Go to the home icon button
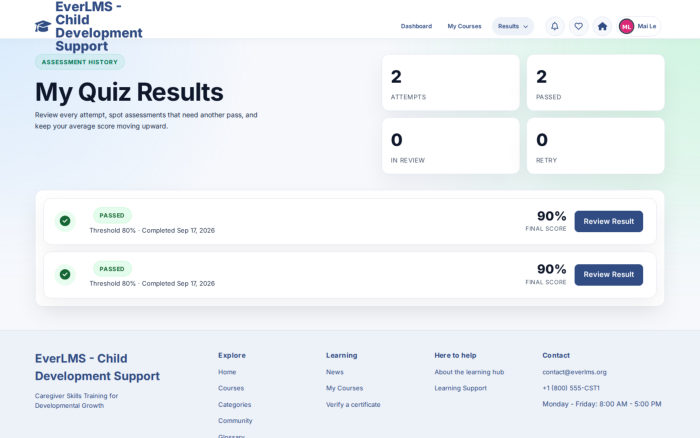The width and height of the screenshot is (700, 438). pos(602,26)
